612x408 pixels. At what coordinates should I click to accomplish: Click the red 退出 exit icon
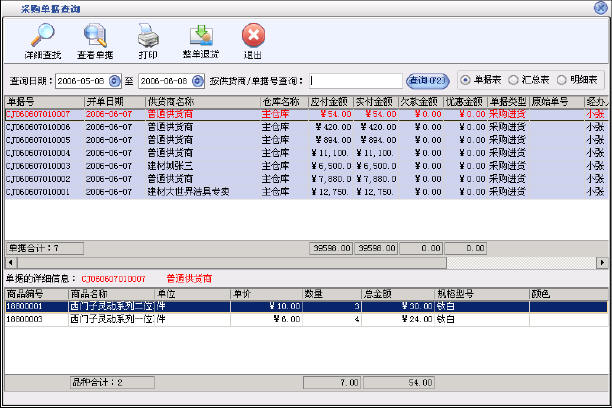tap(253, 36)
